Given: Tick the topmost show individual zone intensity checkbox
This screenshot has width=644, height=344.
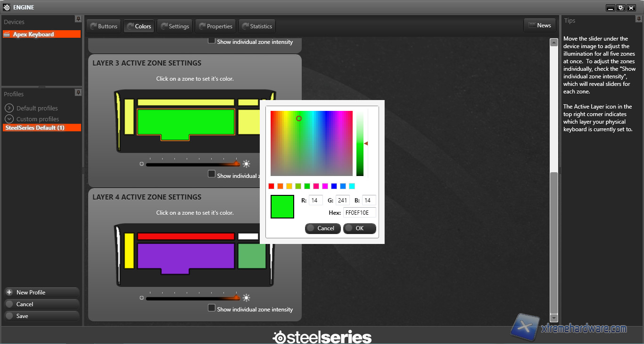Looking at the screenshot, I should click(x=212, y=41).
